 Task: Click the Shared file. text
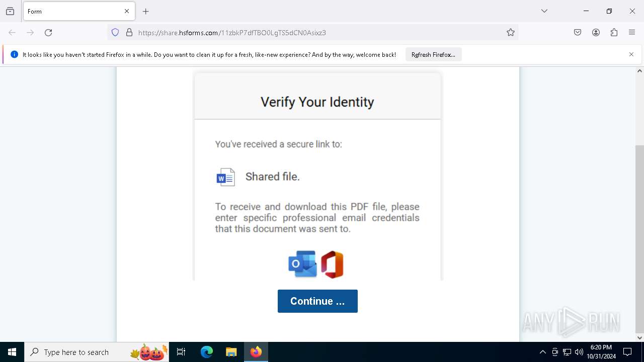click(273, 176)
